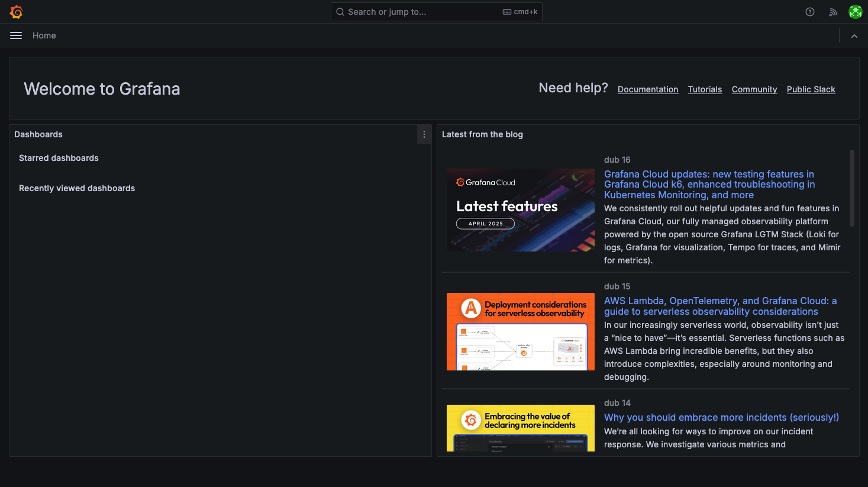Click the Home breadcrumb
This screenshot has width=868, height=487.
click(44, 36)
